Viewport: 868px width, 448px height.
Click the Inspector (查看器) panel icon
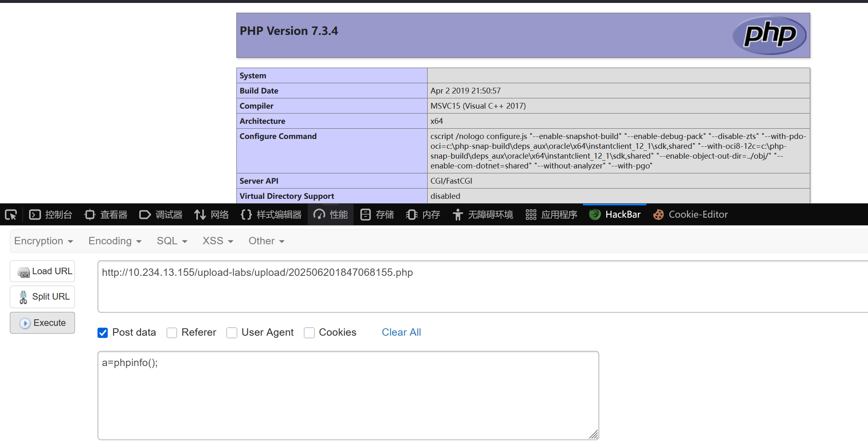90,215
